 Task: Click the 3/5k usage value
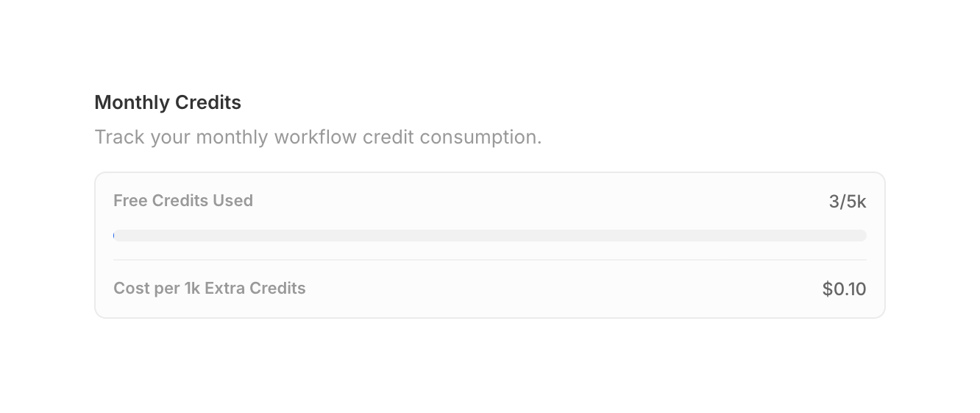point(848,202)
